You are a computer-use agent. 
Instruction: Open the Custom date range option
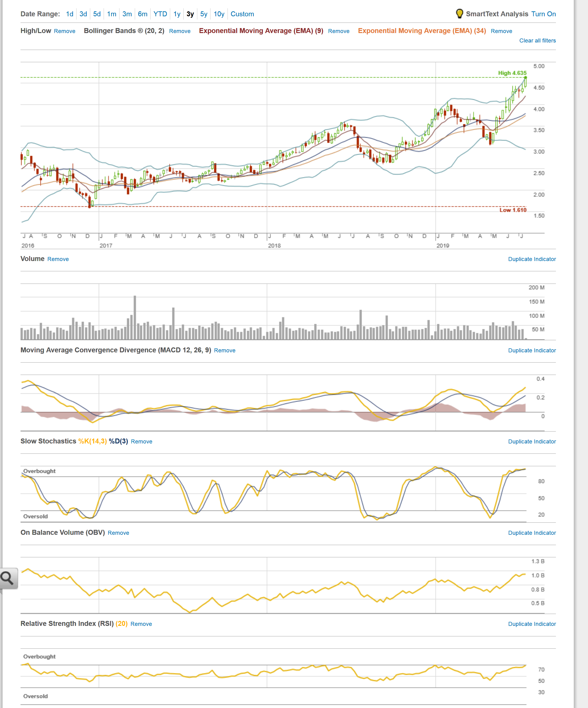pos(242,14)
